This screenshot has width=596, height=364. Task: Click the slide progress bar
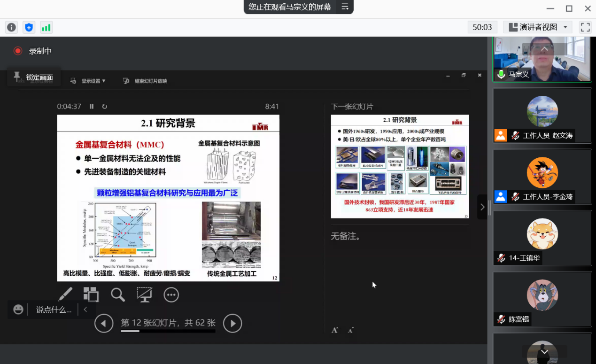click(x=168, y=331)
